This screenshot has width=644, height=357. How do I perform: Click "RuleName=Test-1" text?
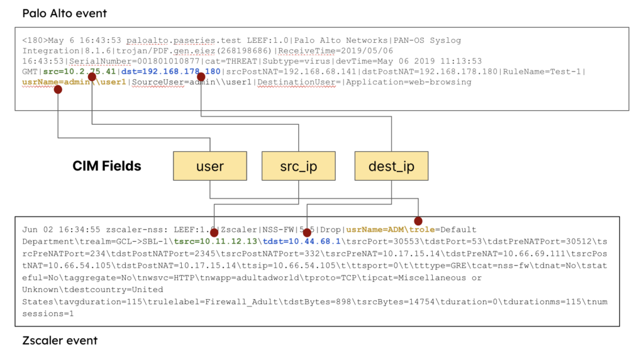coord(542,72)
